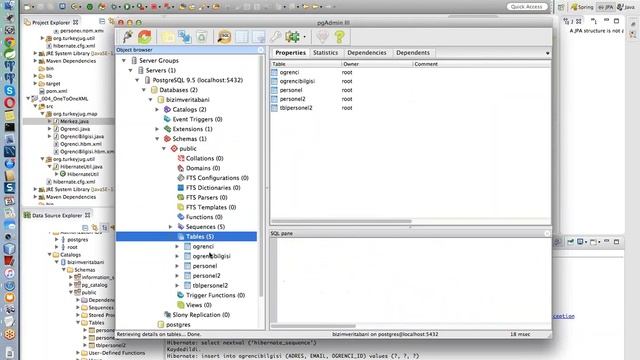Open the plugins icon dropdown arrow
The height and width of the screenshot is (360, 640).
[x=304, y=37]
